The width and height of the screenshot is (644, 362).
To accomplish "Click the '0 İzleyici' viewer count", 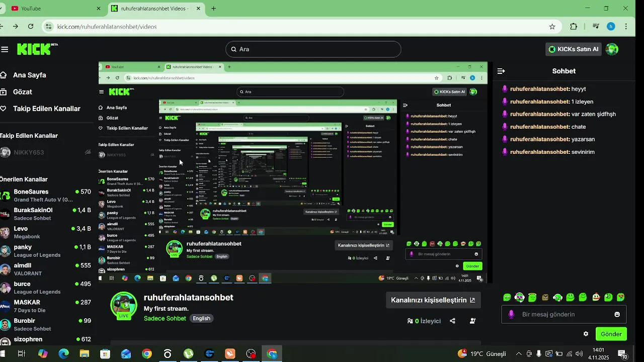I will (424, 321).
